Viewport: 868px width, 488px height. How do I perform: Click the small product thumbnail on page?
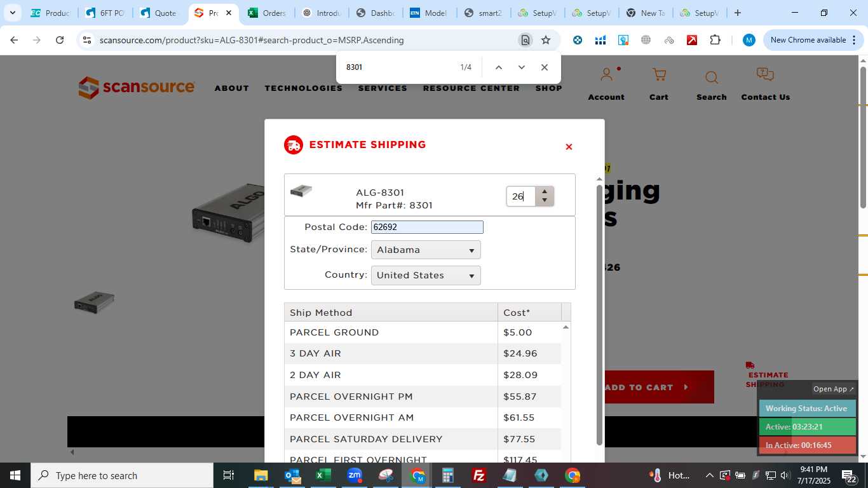tap(94, 302)
